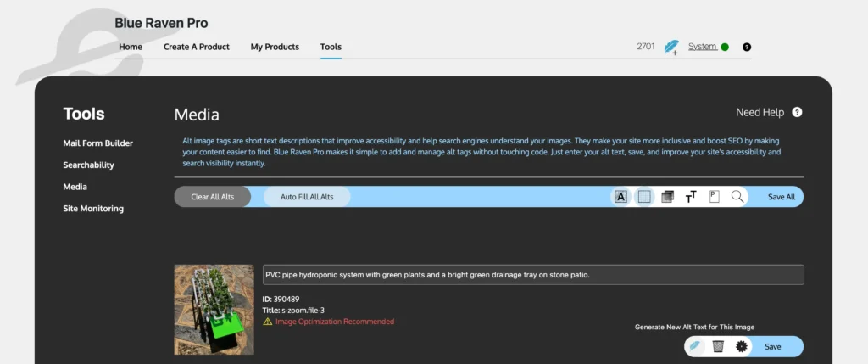This screenshot has height=364, width=868.
Task: Open the Home tab
Action: tap(131, 47)
